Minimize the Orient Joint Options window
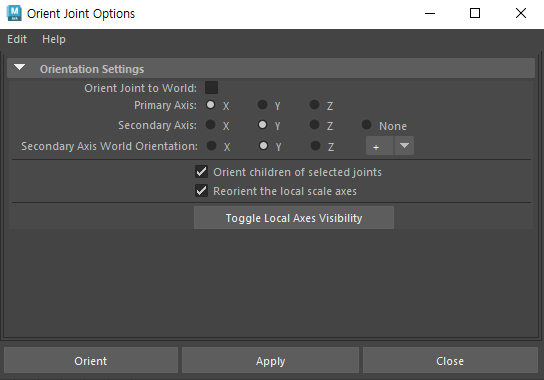Screen dimensions: 544x380 pos(430,14)
